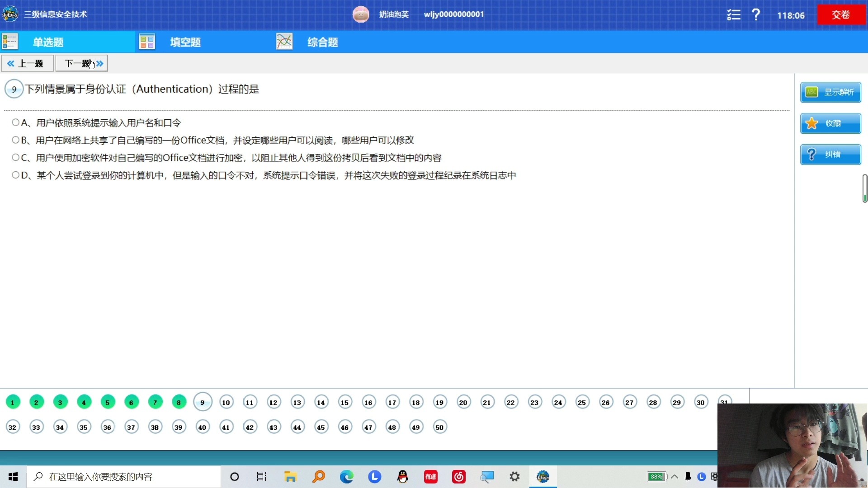Click the question list icon in header
868x488 pixels.
(x=733, y=15)
